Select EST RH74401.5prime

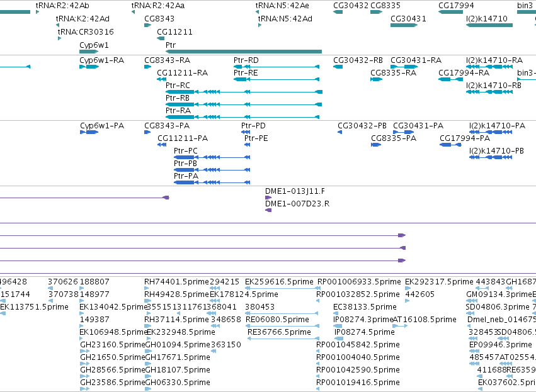(x=176, y=282)
